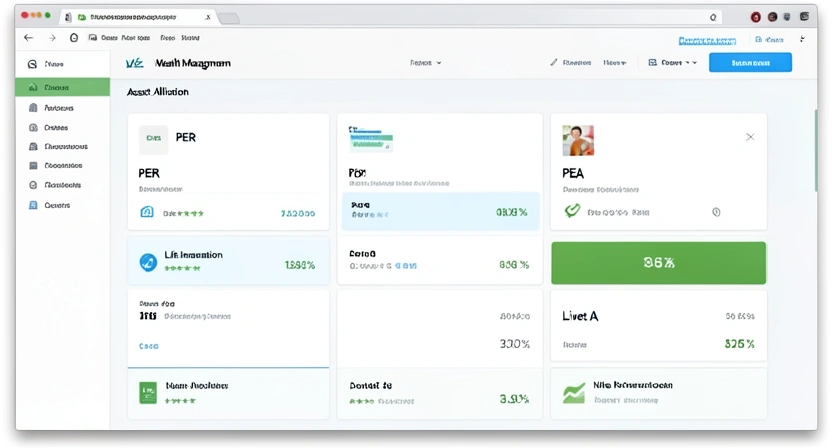The image size is (832, 448).
Task: Click the 'Asset Allocation' heading
Action: [x=158, y=92]
